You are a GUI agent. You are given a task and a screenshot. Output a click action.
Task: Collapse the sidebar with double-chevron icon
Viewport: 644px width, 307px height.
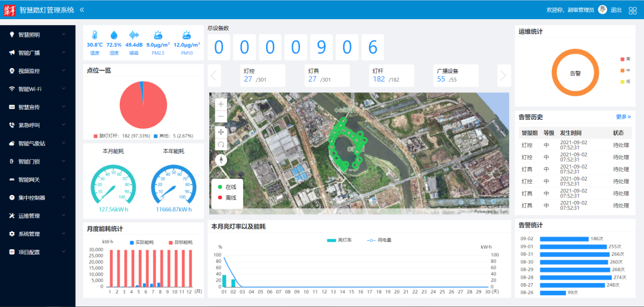tap(82, 10)
